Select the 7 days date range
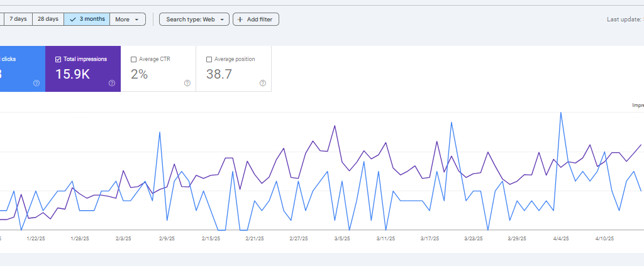644x268 pixels. [x=17, y=20]
